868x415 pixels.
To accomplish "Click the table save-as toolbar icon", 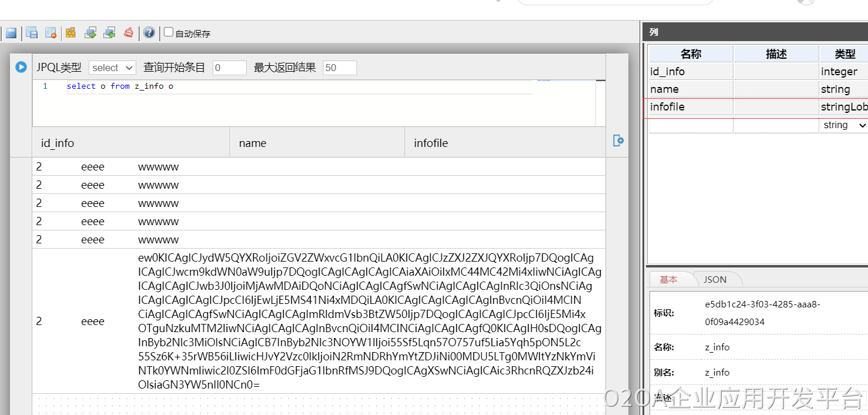I will point(32,33).
